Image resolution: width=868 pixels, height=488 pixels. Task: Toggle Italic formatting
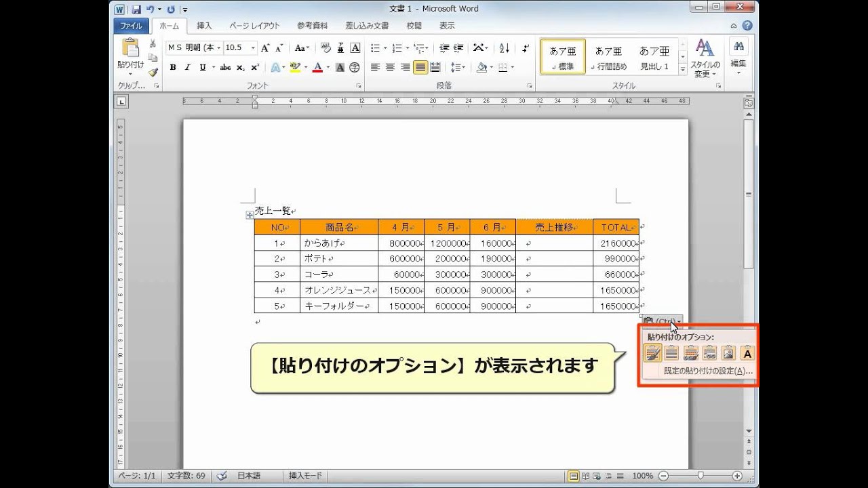(187, 67)
